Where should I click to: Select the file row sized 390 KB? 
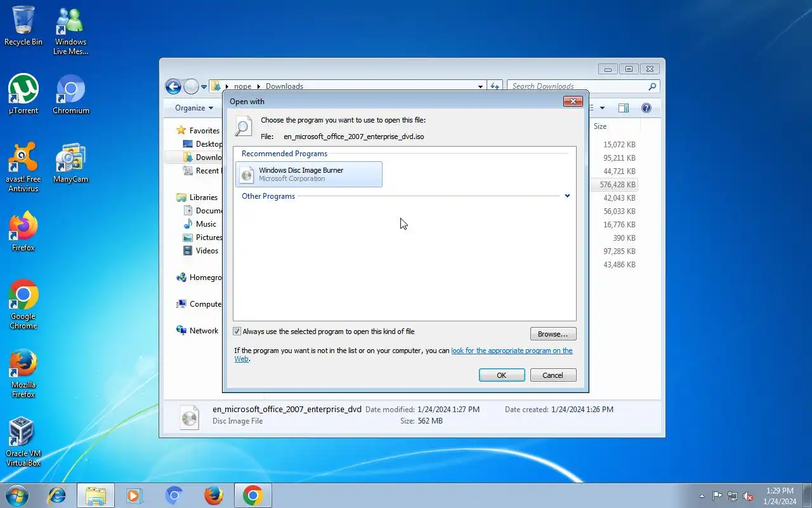tap(613, 238)
